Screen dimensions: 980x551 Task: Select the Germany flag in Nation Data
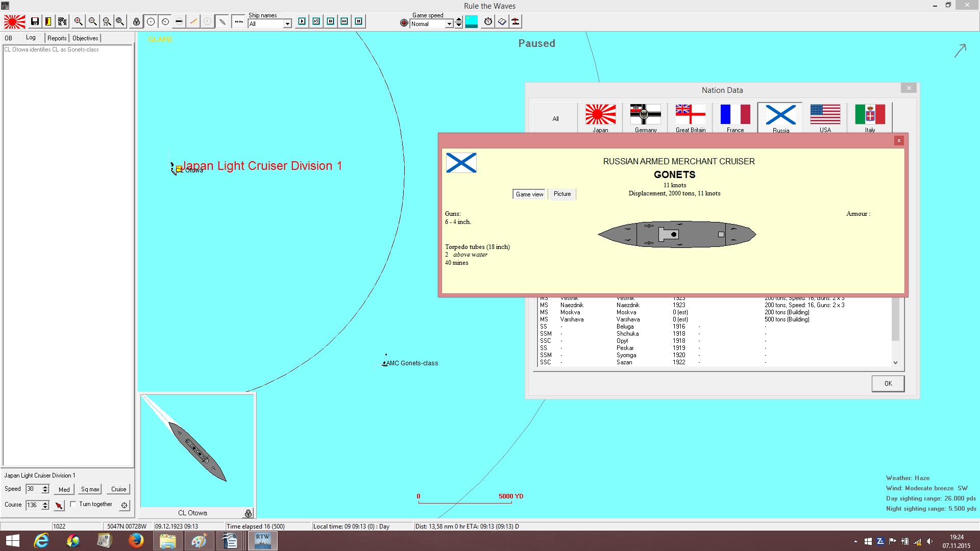click(645, 118)
